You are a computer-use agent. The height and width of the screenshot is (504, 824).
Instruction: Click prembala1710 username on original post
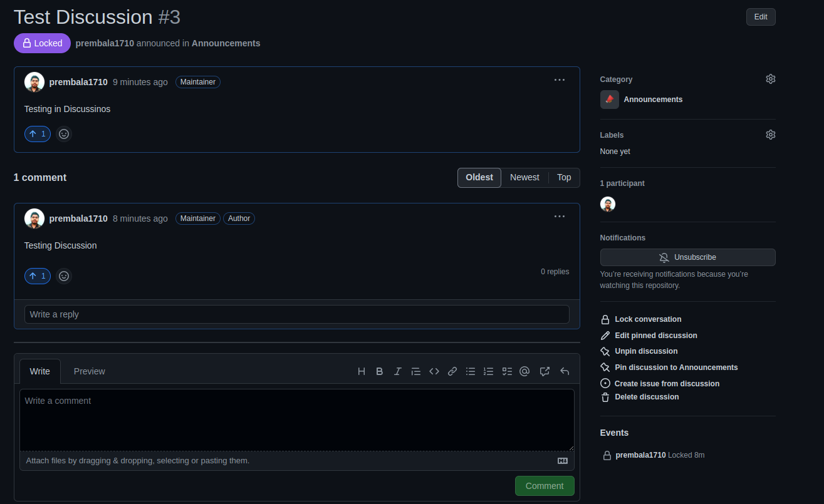[x=78, y=82]
